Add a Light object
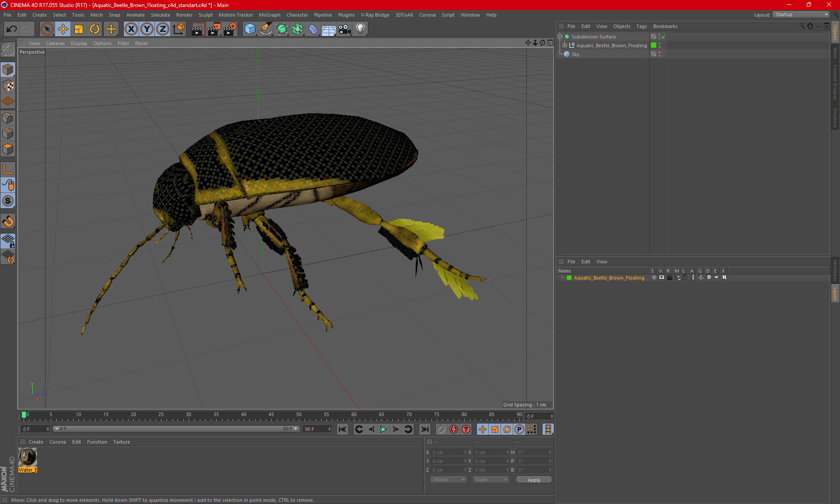The image size is (840, 504). (x=360, y=29)
